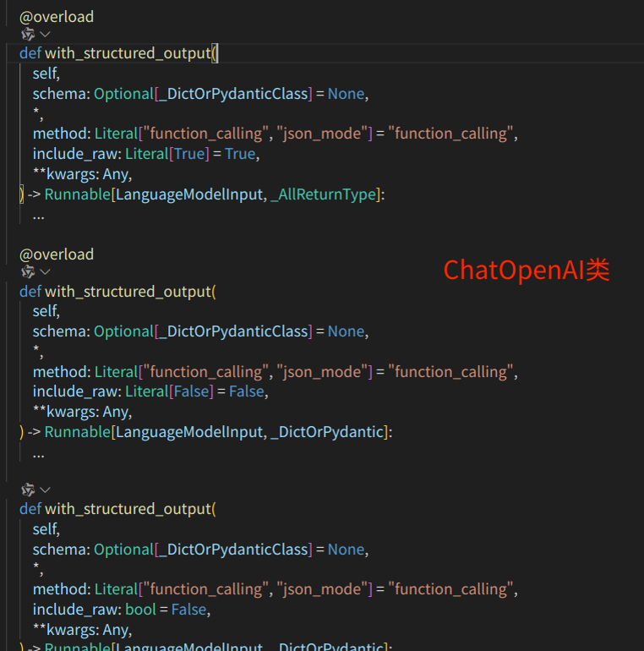Click with_structured_output in the overload returning _AllReturnType

point(128,53)
